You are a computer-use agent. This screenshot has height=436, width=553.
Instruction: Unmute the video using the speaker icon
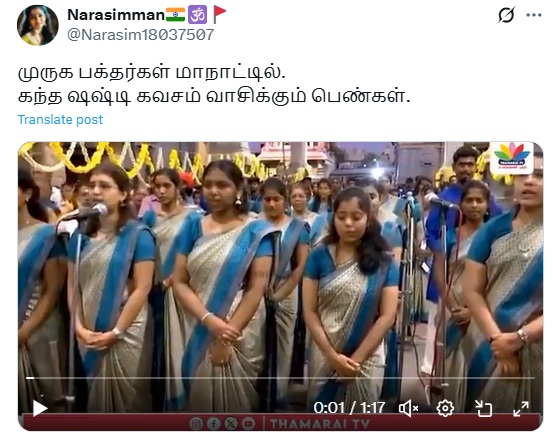(x=408, y=408)
